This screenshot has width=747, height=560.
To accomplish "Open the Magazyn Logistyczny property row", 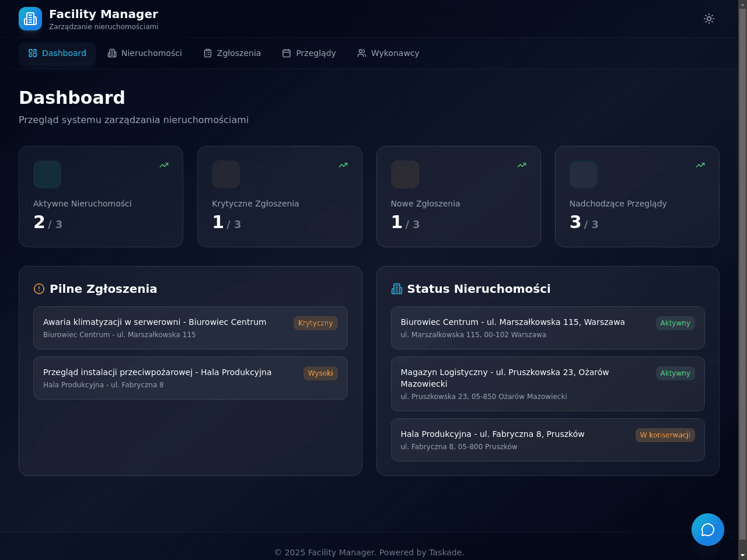I will [x=547, y=384].
